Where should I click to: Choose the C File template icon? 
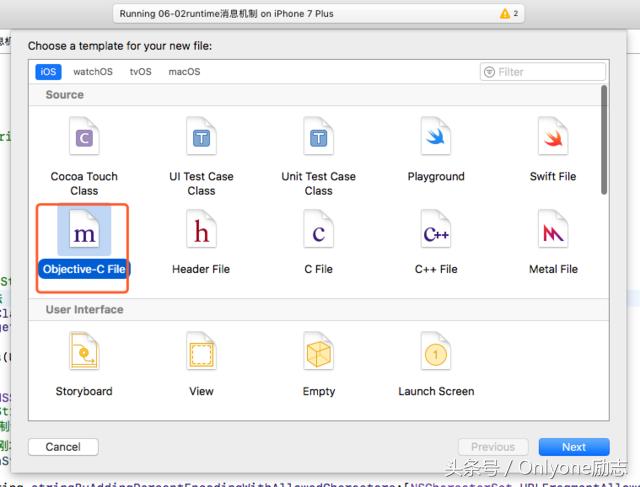point(318,229)
